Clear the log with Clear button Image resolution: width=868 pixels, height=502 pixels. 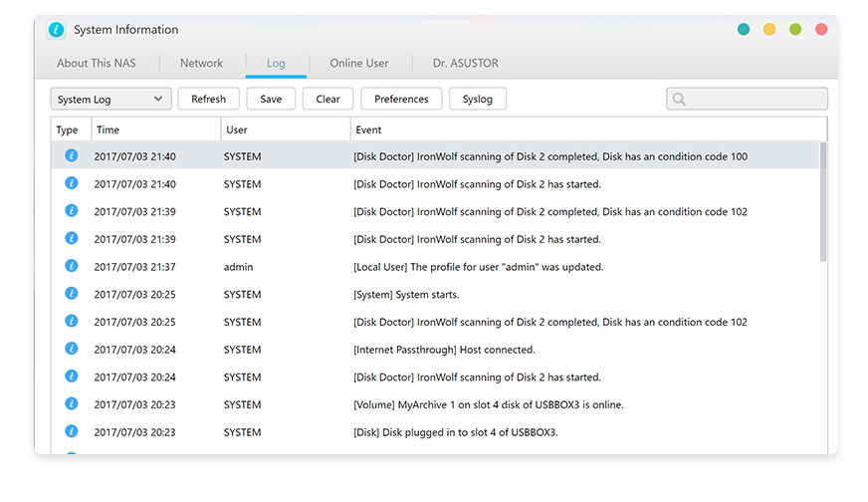327,100
